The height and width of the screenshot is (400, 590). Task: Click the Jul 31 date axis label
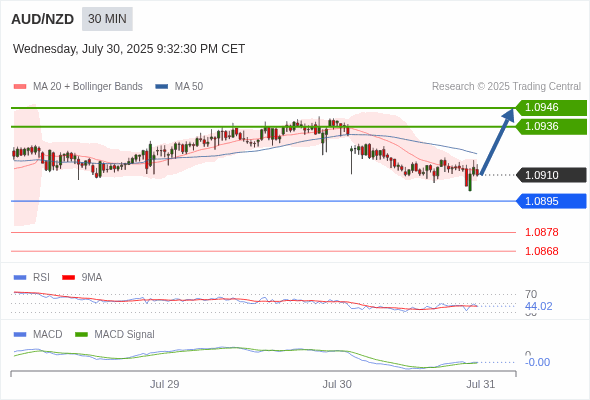[481, 384]
